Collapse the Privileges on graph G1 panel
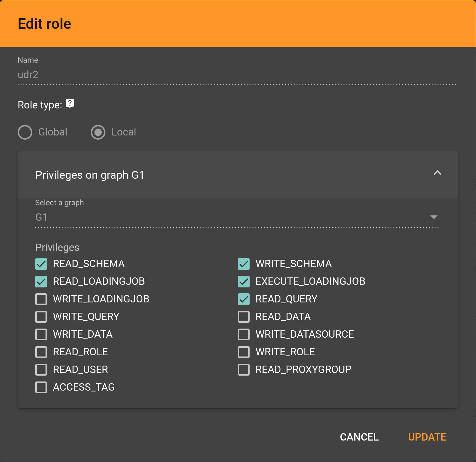This screenshot has width=476, height=462. [438, 173]
